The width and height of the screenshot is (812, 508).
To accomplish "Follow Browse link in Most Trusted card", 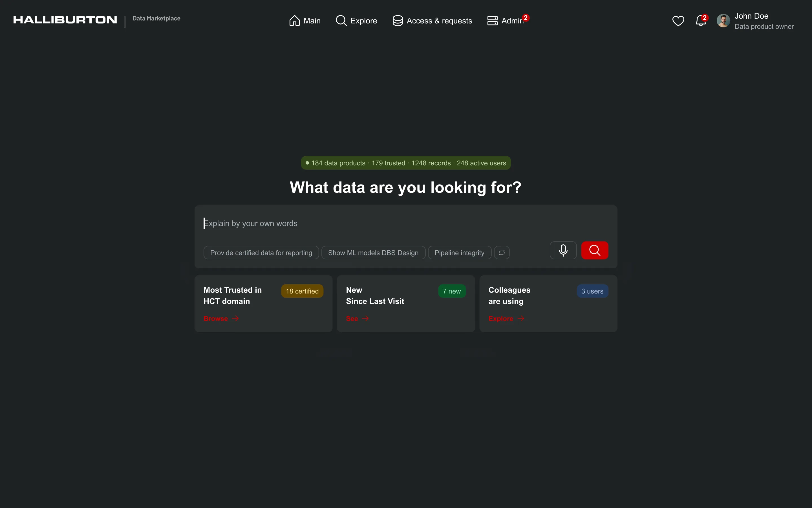I will point(221,319).
